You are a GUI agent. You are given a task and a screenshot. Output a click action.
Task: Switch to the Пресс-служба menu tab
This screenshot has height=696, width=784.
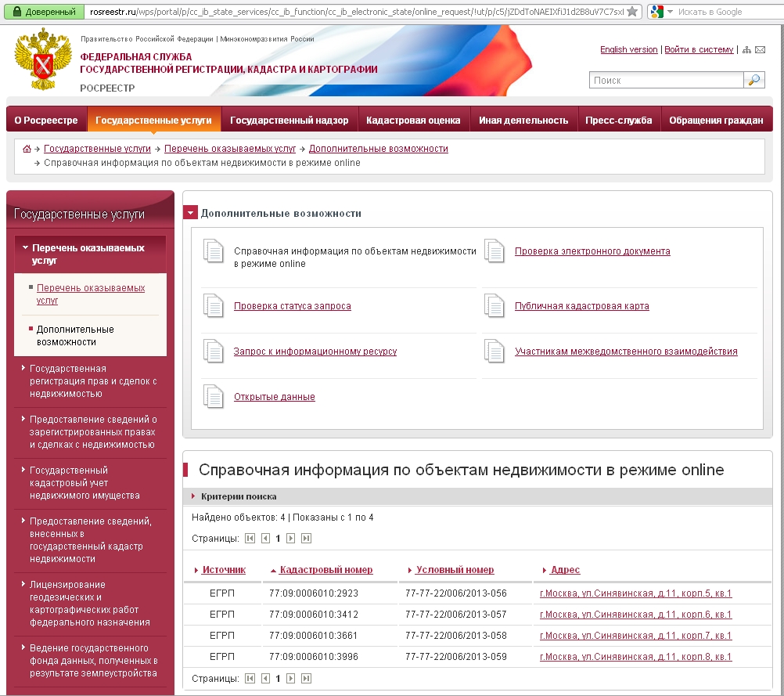(618, 120)
